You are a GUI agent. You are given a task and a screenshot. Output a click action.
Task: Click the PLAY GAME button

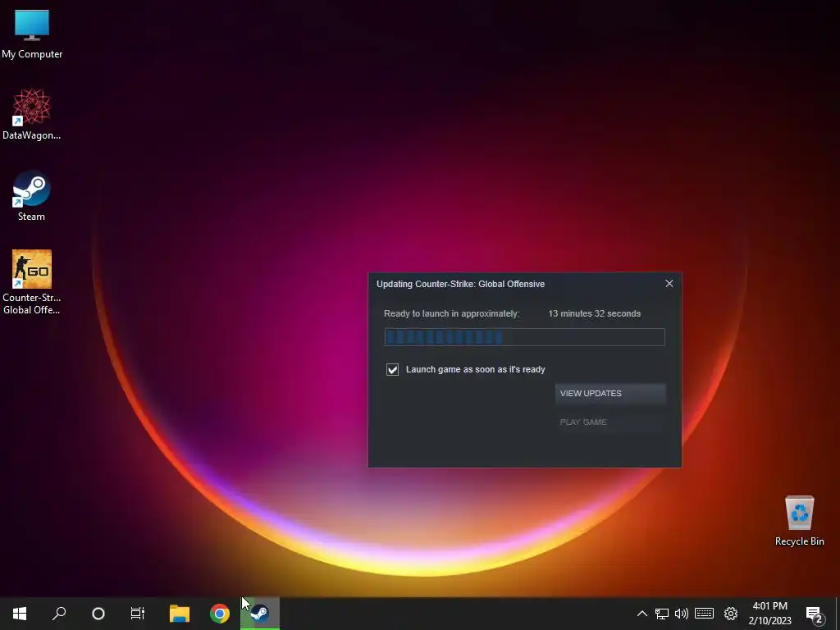[610, 422]
